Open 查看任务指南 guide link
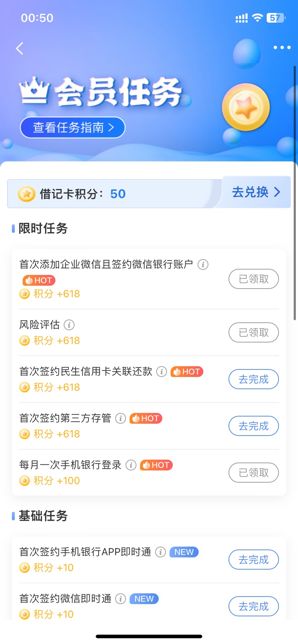The height and width of the screenshot is (644, 298). (x=73, y=128)
